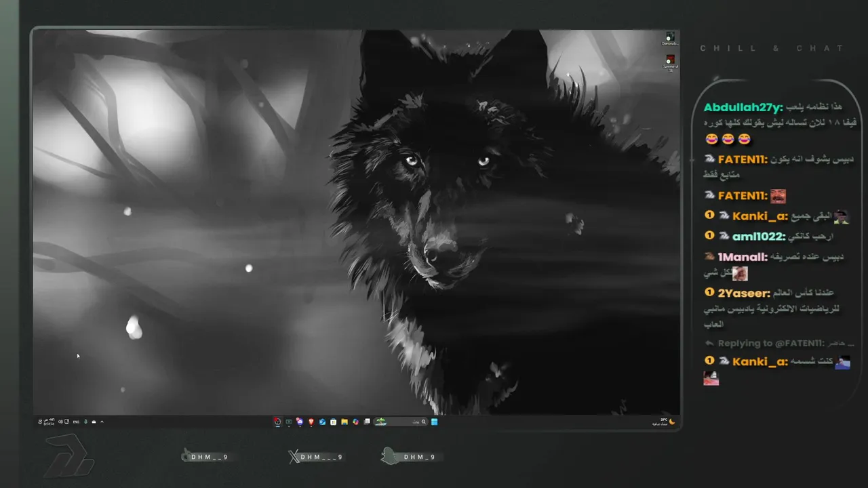The height and width of the screenshot is (488, 868).
Task: Click username aml1022 in chat
Action: 759,236
